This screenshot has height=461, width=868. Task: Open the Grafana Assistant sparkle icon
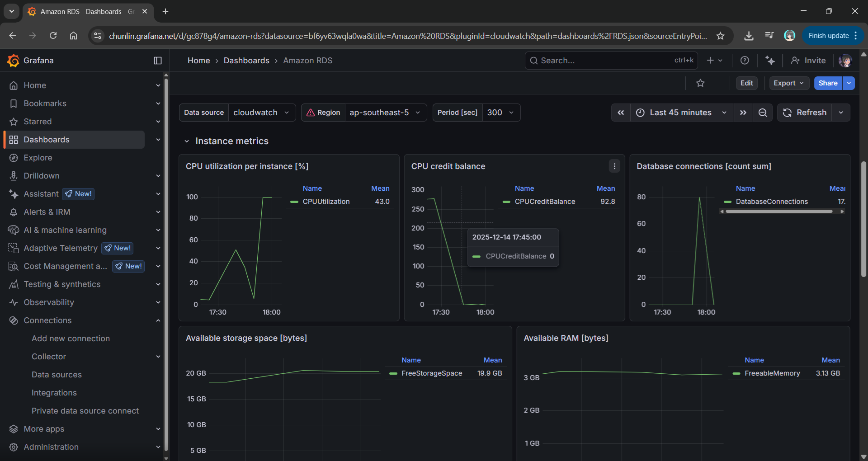tap(770, 61)
